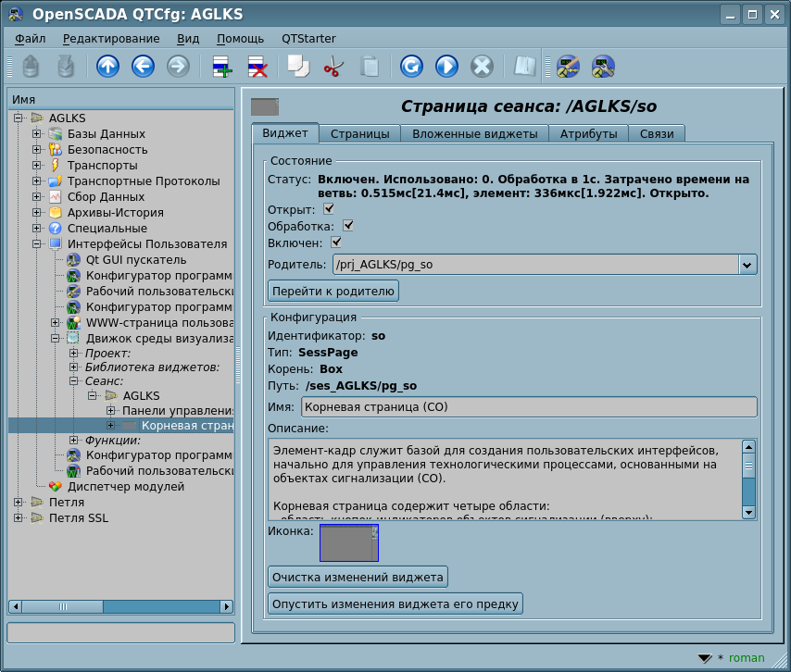Image resolution: width=791 pixels, height=672 pixels.
Task: Open the Редактирование menu
Action: [x=111, y=39]
